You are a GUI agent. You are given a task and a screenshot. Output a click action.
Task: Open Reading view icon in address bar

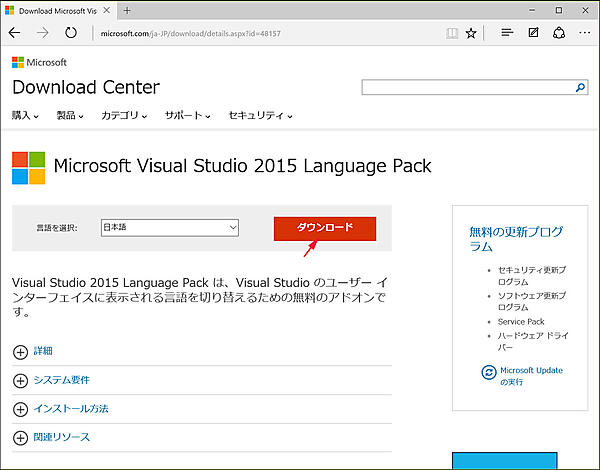452,33
